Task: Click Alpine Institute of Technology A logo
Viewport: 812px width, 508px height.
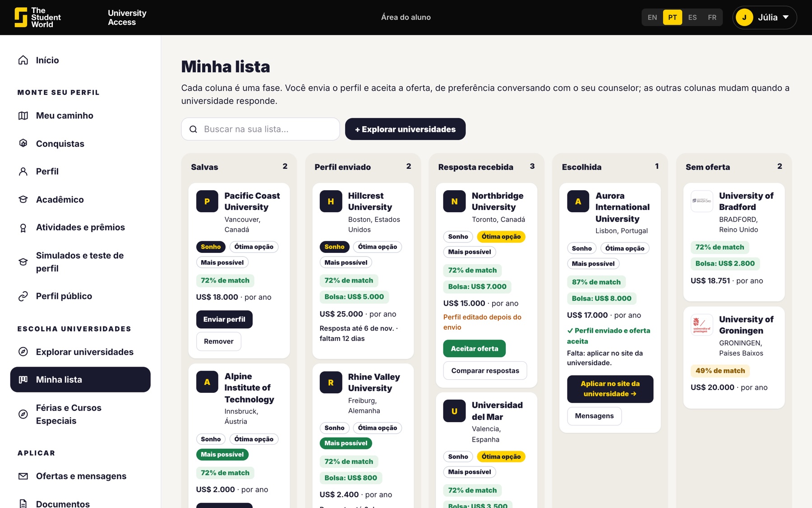Action: click(207, 382)
